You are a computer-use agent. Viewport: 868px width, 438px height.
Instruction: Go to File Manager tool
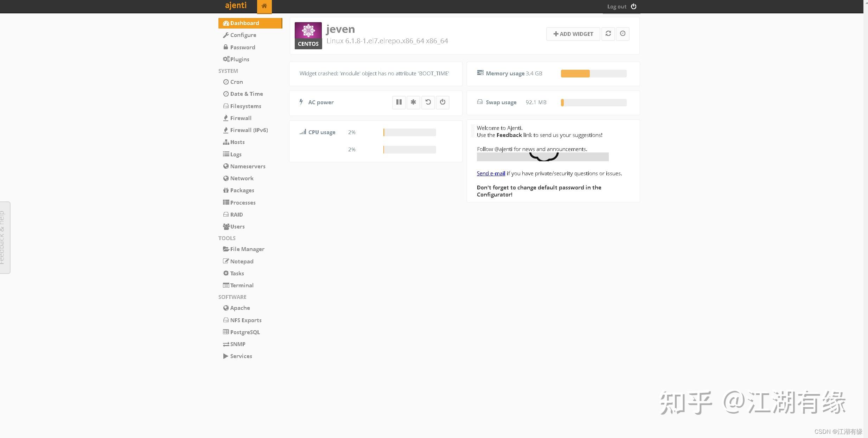pyautogui.click(x=247, y=249)
